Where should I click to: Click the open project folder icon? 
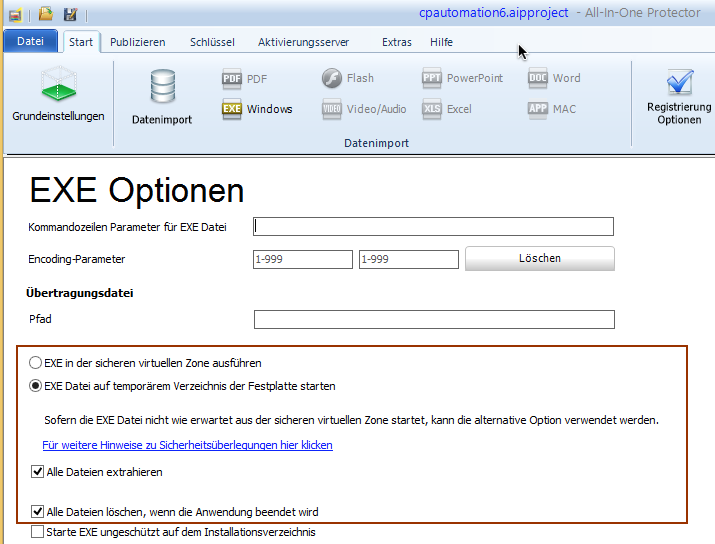coord(45,14)
